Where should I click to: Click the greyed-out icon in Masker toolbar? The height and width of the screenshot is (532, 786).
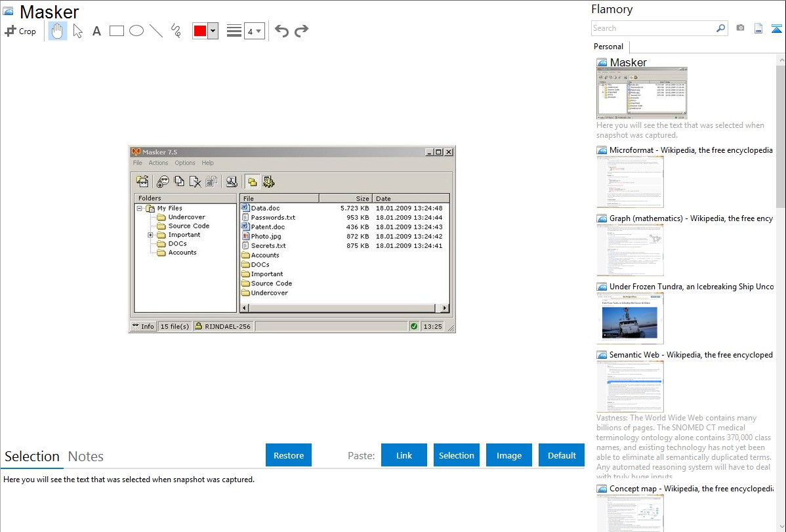coord(211,182)
